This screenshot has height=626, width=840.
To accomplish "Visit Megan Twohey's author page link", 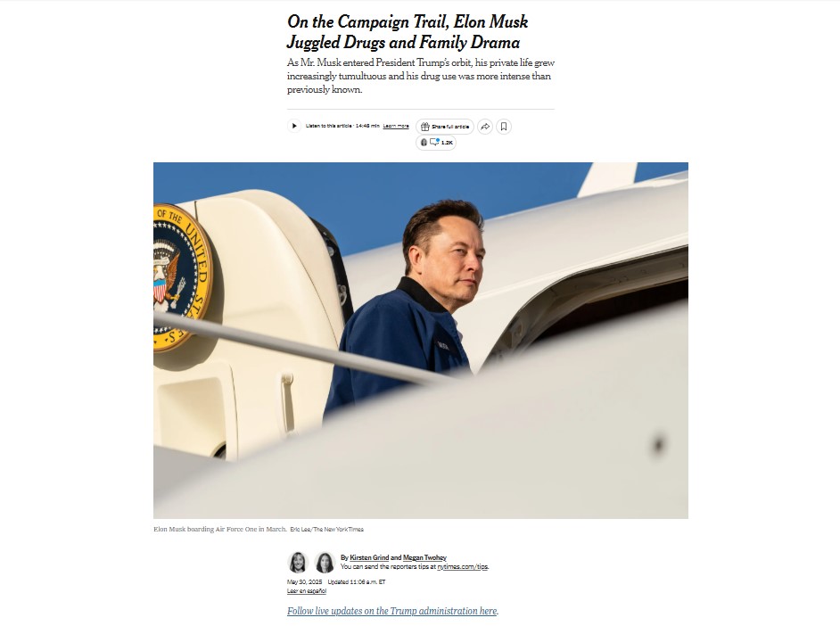I will click(424, 557).
